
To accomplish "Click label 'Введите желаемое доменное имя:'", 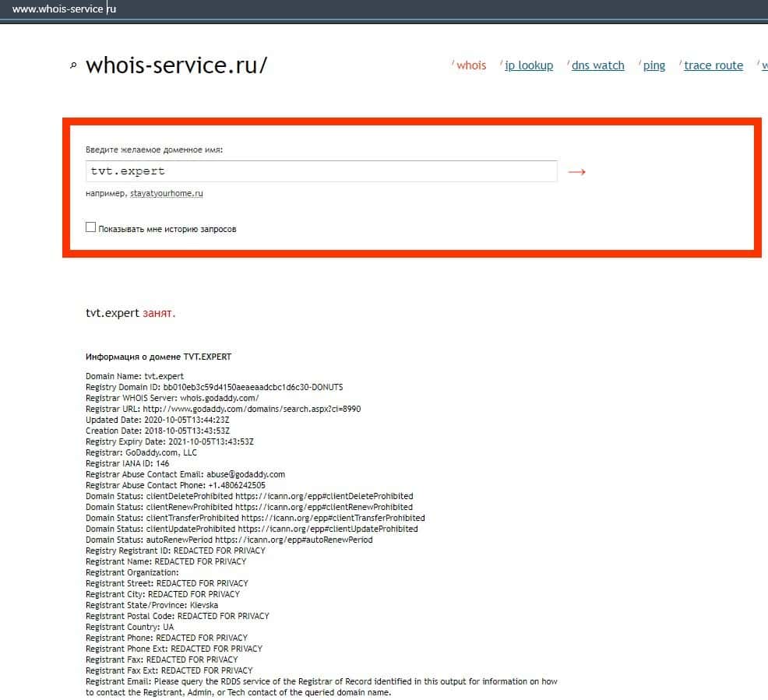I will point(154,149).
